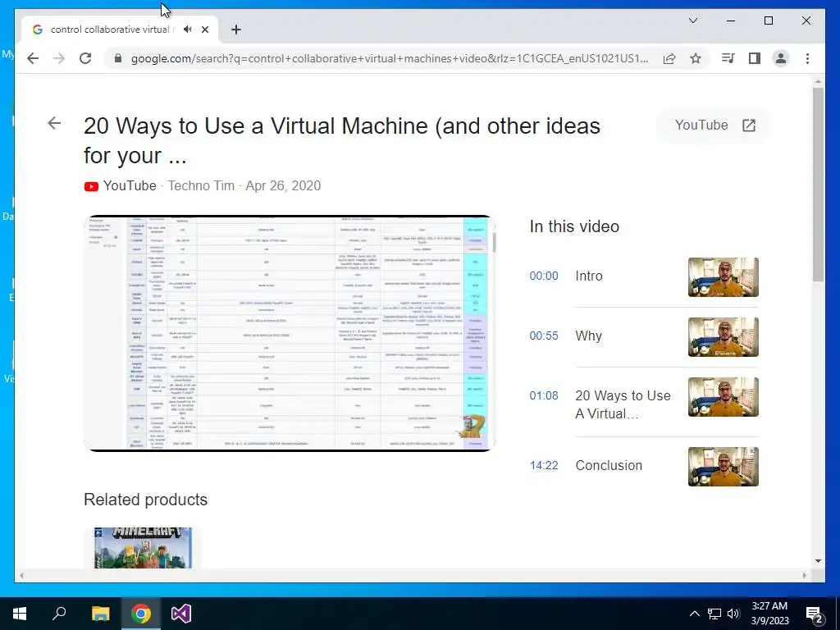This screenshot has width=840, height=630.
Task: Open the volume control in the tray
Action: pos(733,614)
